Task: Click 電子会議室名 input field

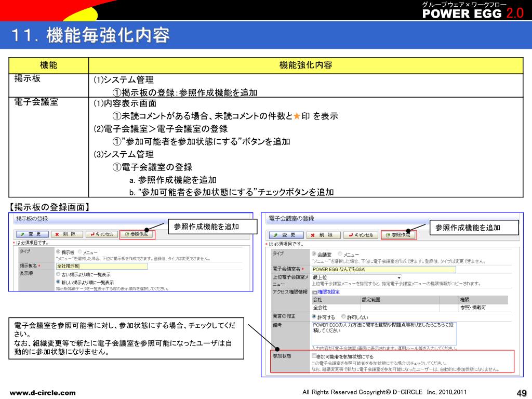Action: (x=384, y=270)
